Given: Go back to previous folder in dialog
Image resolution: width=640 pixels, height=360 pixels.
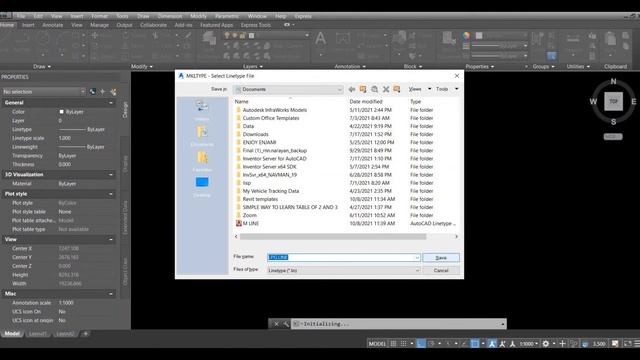Looking at the screenshot, I should (x=351, y=89).
